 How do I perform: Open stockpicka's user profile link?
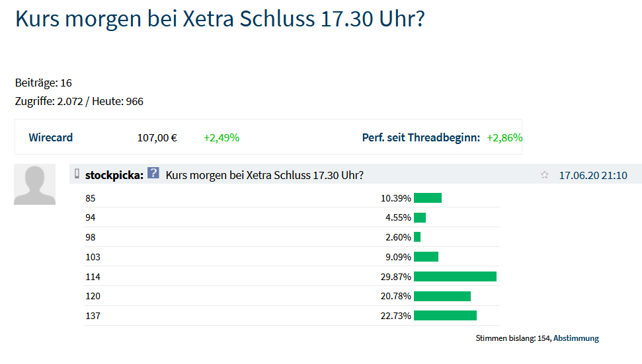click(x=114, y=175)
